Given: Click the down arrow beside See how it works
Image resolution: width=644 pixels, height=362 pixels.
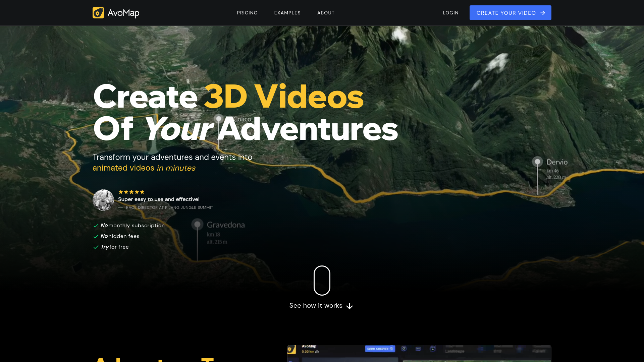Looking at the screenshot, I should click(350, 306).
